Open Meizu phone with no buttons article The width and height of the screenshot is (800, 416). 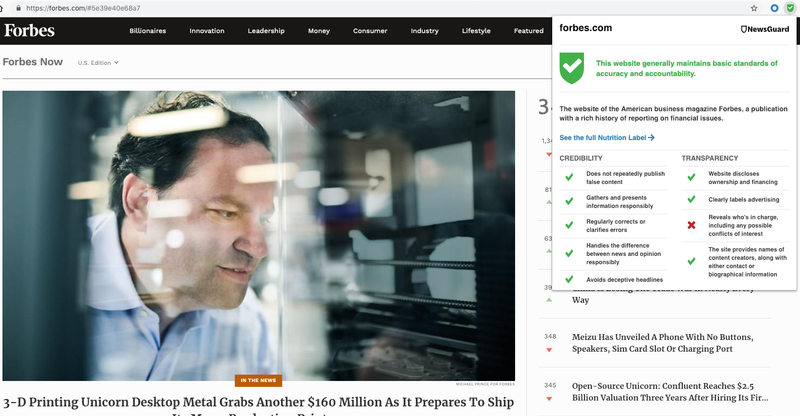(662, 343)
